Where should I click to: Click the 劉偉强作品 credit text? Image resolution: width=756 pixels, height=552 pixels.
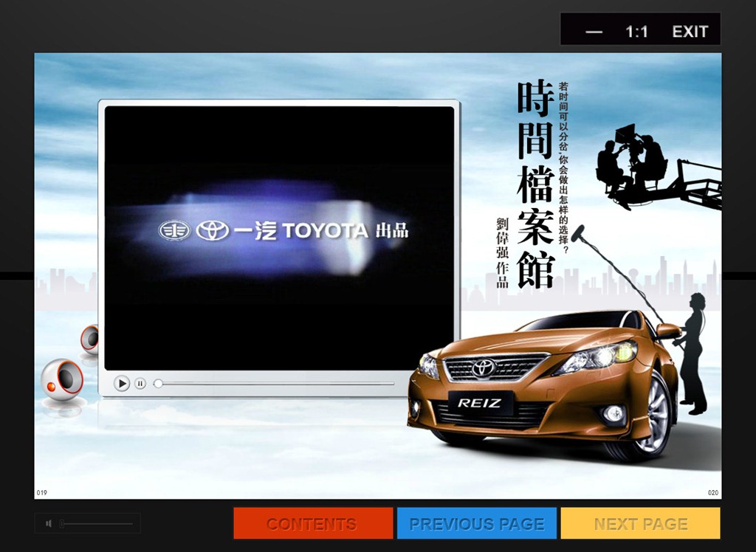[502, 253]
